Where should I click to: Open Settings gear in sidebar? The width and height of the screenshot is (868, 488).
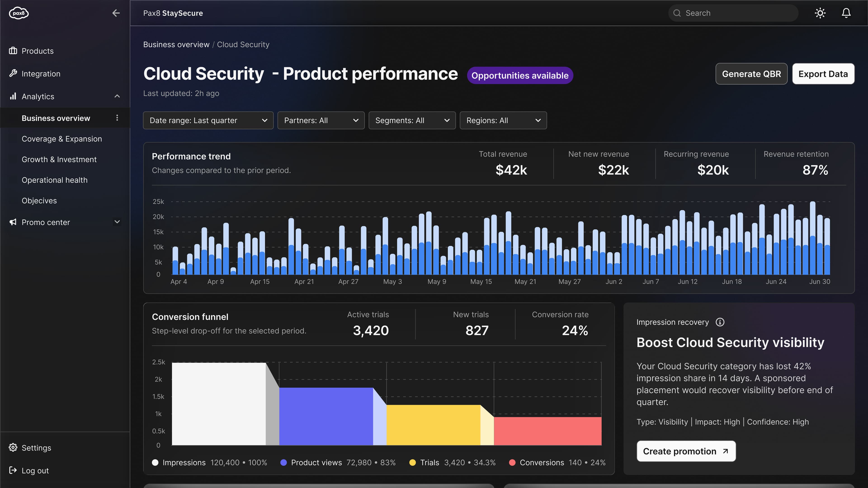(x=13, y=448)
